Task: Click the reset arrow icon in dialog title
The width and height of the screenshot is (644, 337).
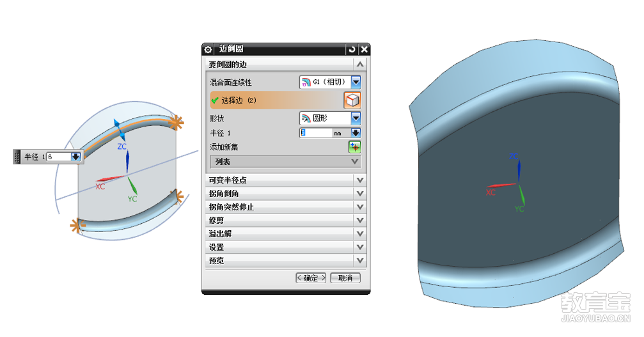Action: coord(352,50)
